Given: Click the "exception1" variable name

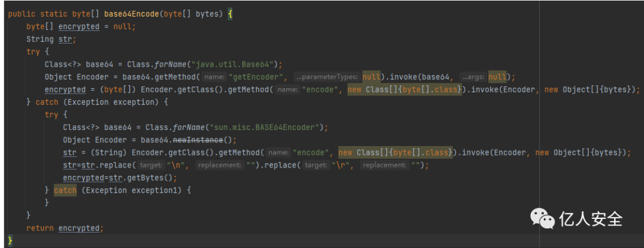Looking at the screenshot, I should point(154,191).
